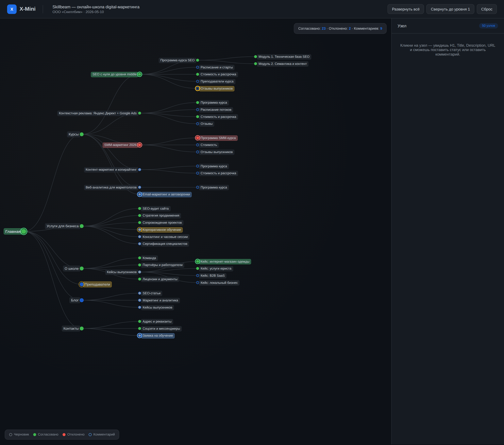The height and width of the screenshot is (445, 504).
Task: Click the blue Блог node circle
Action: (x=82, y=300)
